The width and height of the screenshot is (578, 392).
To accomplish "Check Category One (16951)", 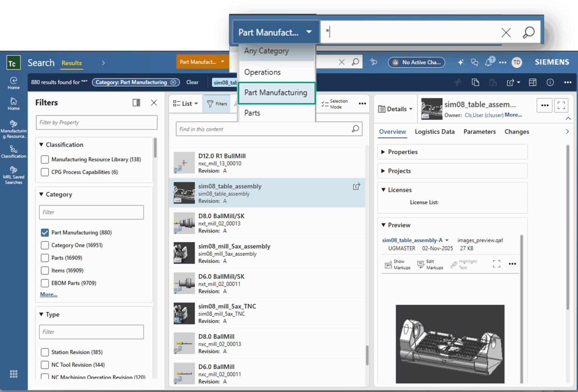I will [x=45, y=245].
